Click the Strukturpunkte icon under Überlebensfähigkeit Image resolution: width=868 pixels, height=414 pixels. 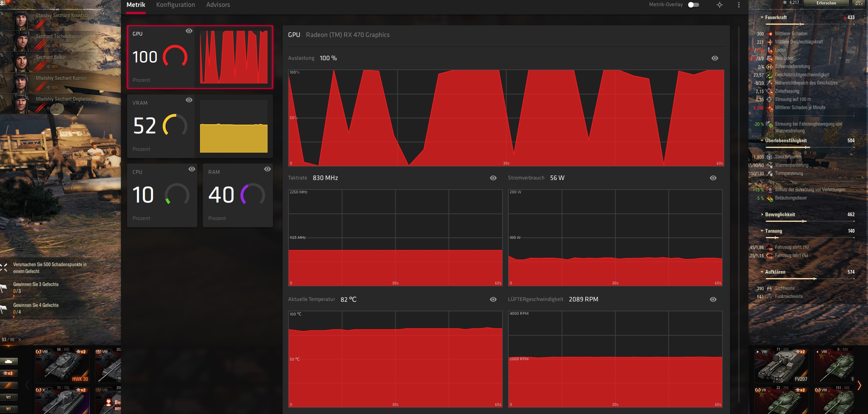tap(769, 157)
